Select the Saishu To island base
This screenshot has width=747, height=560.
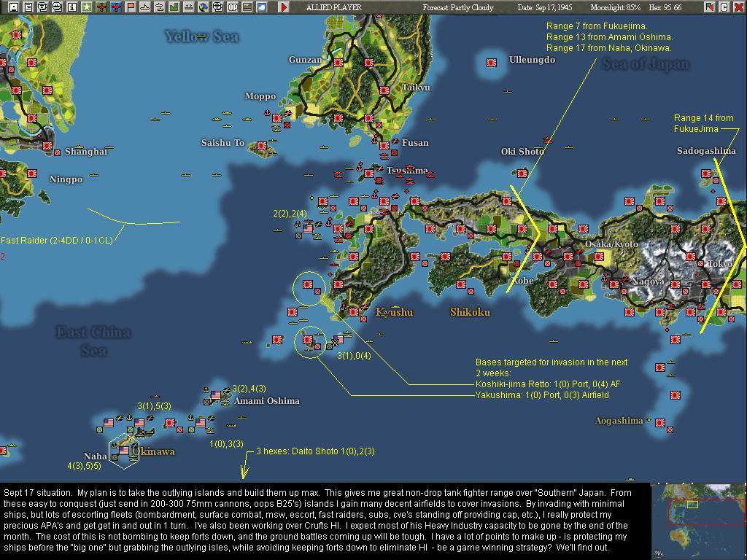pyautogui.click(x=262, y=145)
